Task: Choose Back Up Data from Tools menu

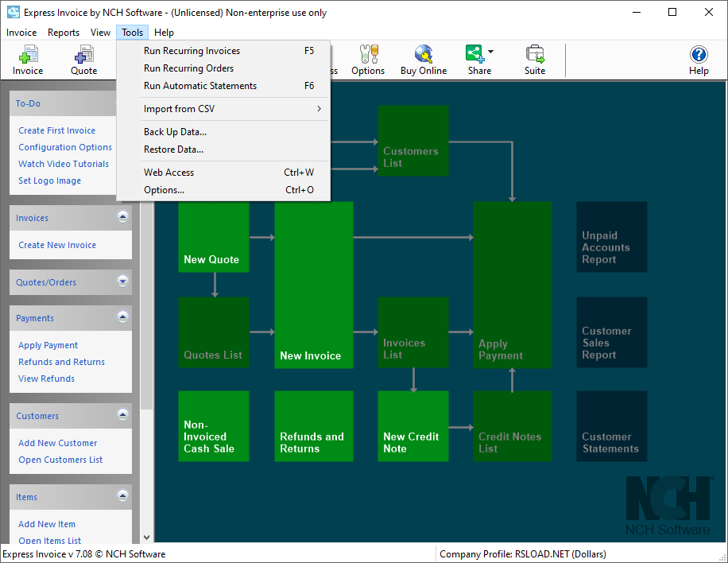Action: click(x=175, y=132)
